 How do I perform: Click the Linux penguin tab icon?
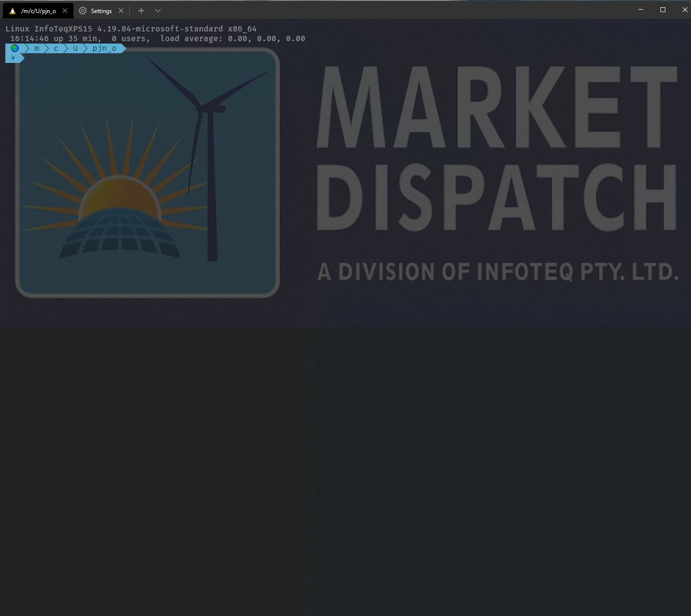(13, 11)
